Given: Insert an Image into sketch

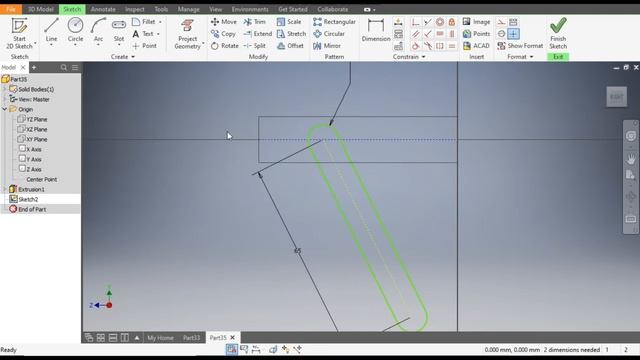Looking at the screenshot, I should pyautogui.click(x=476, y=22).
